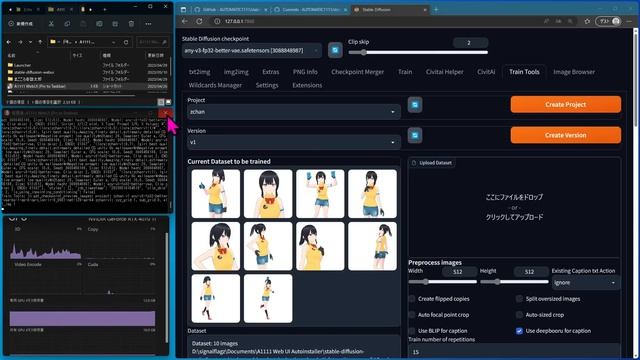Viewport: 640px width, 360px height.
Task: Click the browser address bar 127.0.0.1
Action: [x=240, y=21]
